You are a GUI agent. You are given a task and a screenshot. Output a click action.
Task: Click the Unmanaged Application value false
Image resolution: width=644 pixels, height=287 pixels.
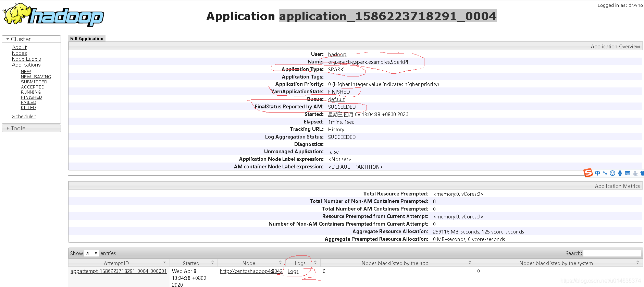click(x=333, y=152)
